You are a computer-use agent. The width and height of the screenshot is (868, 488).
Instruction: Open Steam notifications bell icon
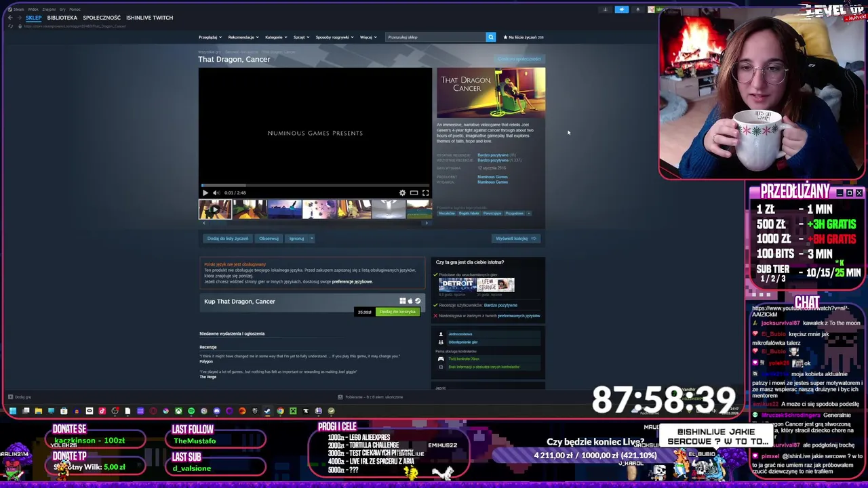tap(637, 9)
